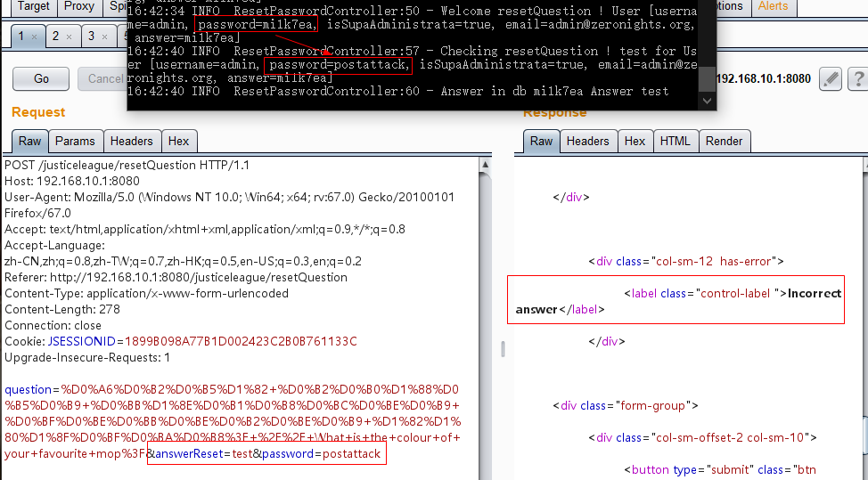Close Repeater tab 2 with its × icon
This screenshot has width=868, height=480.
(x=70, y=37)
